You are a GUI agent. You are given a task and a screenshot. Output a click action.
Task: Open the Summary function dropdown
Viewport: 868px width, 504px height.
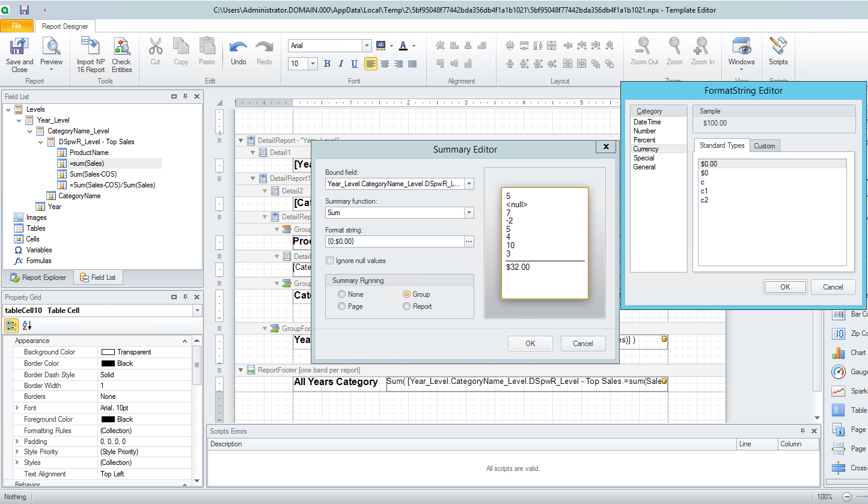(x=469, y=213)
